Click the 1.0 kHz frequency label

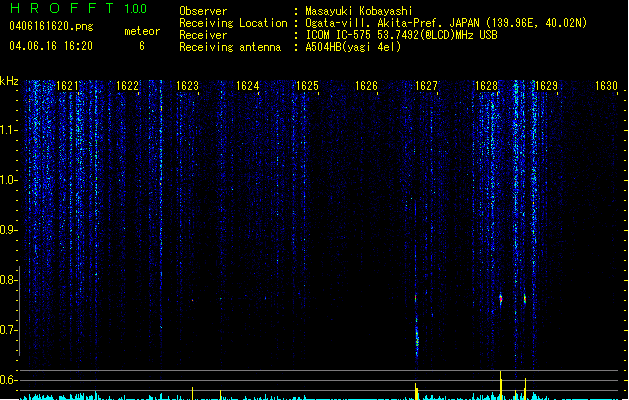[x=8, y=180]
